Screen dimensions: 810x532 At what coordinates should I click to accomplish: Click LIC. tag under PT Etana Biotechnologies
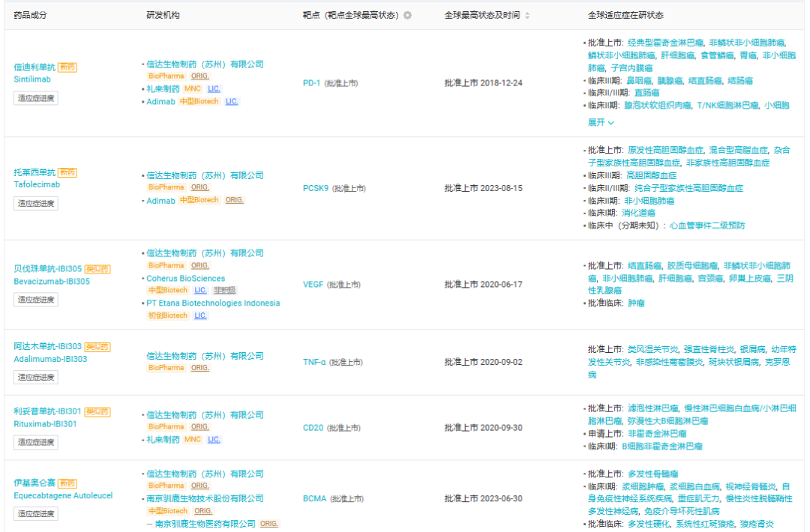click(200, 315)
